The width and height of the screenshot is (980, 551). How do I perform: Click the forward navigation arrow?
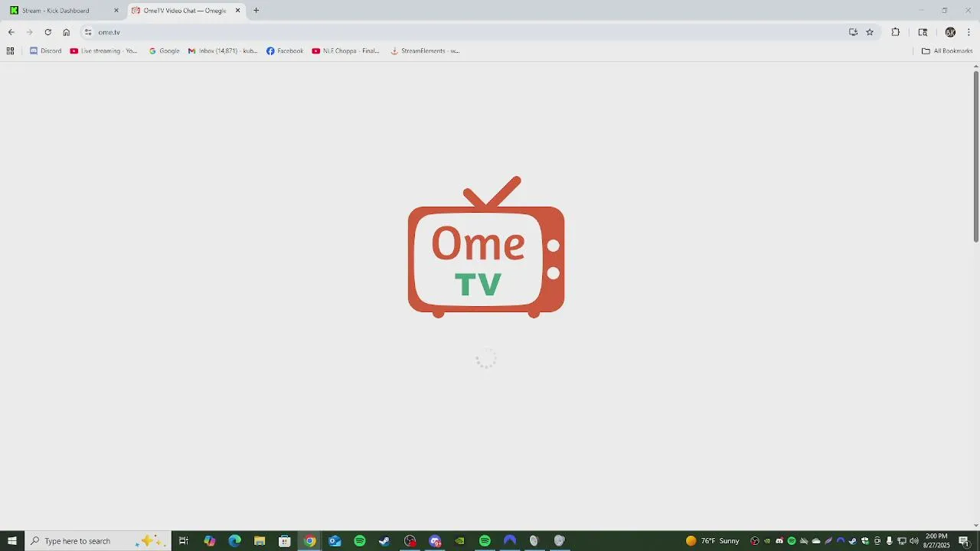[x=29, y=32]
